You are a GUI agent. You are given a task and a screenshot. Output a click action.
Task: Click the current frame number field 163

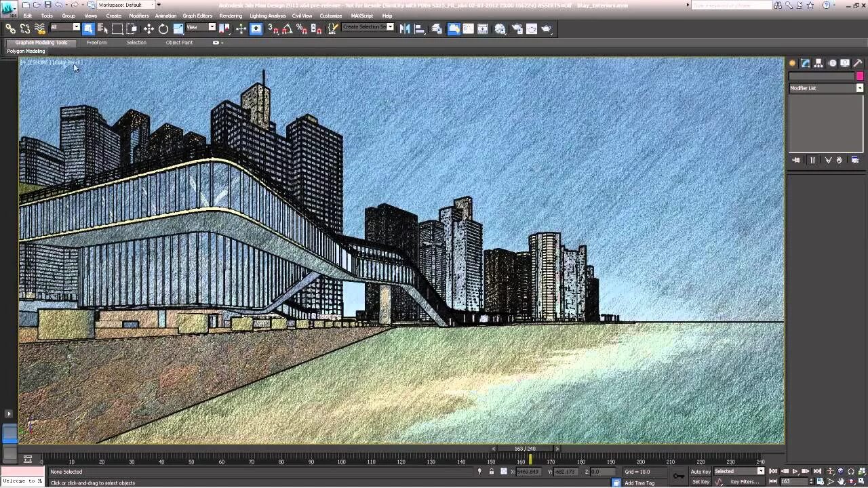(x=793, y=482)
